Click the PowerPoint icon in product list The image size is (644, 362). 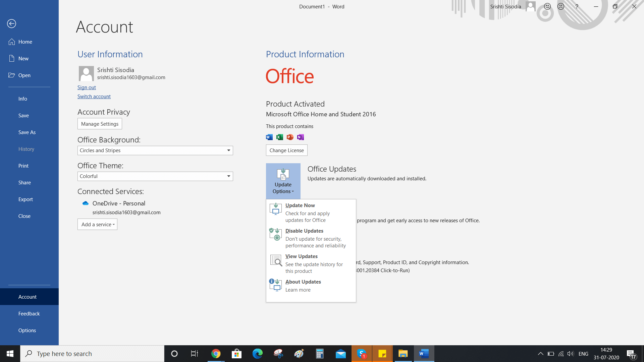[290, 137]
